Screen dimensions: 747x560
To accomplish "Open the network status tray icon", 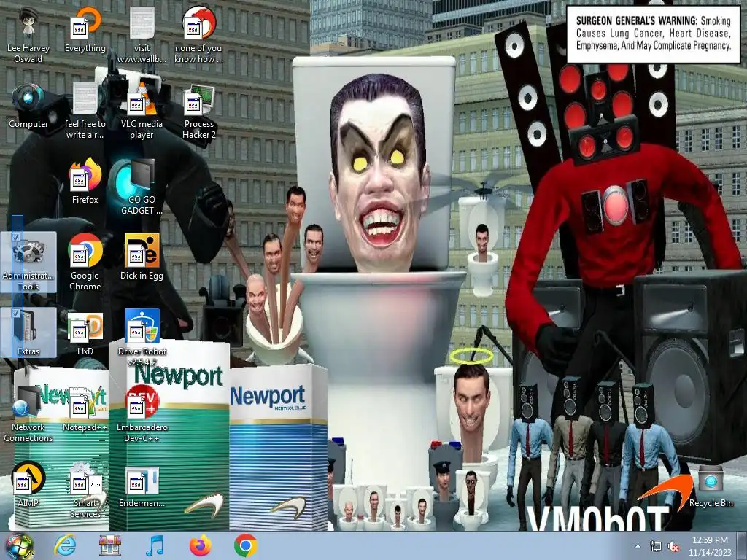I will [656, 547].
